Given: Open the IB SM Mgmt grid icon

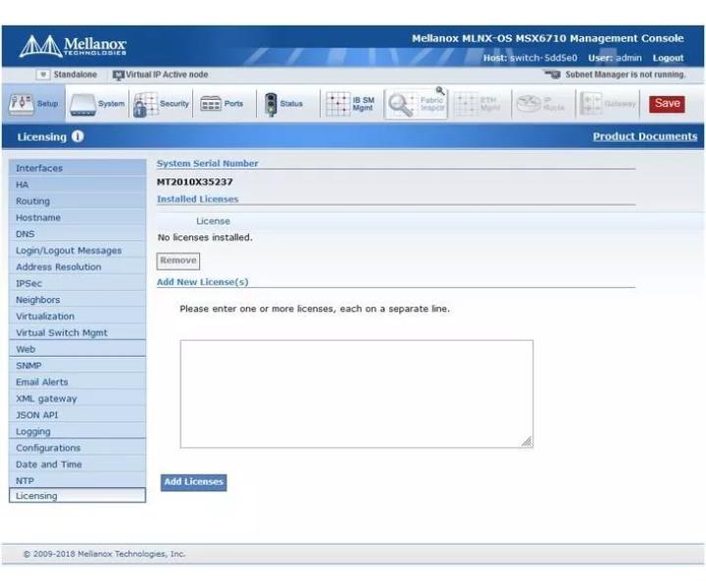Looking at the screenshot, I should click(337, 104).
